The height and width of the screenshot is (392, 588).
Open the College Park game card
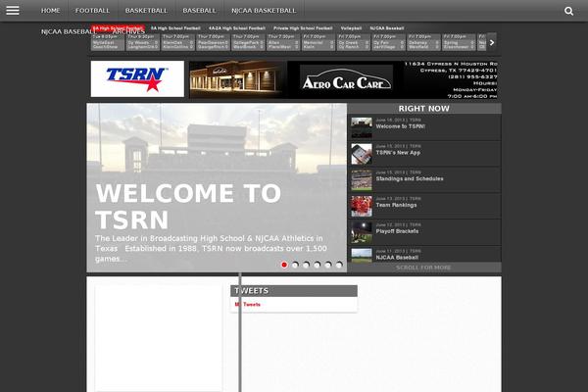click(248, 42)
